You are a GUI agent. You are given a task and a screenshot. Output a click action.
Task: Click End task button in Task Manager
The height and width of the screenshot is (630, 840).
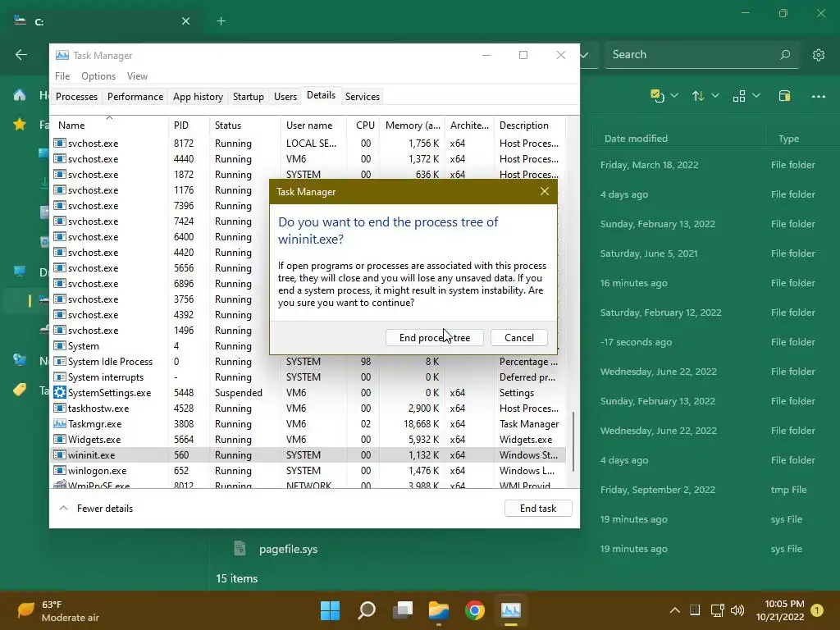click(x=538, y=509)
